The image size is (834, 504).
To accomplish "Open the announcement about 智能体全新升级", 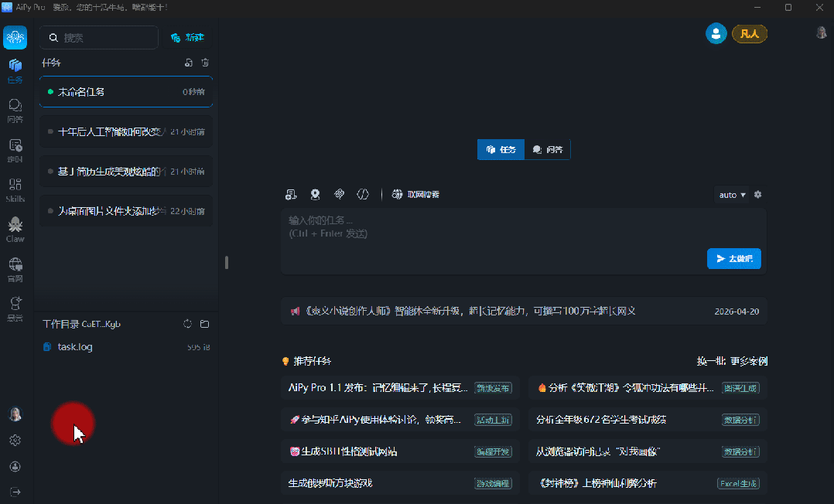I will click(x=524, y=311).
